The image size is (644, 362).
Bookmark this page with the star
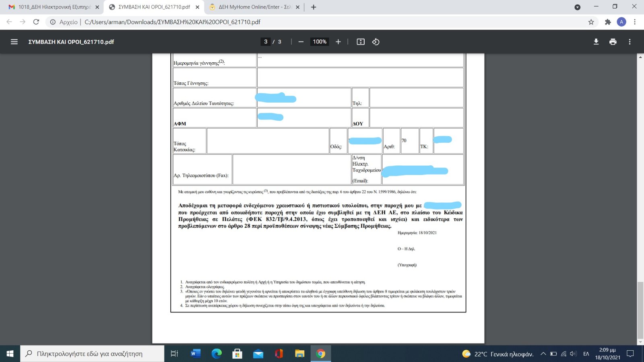point(591,22)
